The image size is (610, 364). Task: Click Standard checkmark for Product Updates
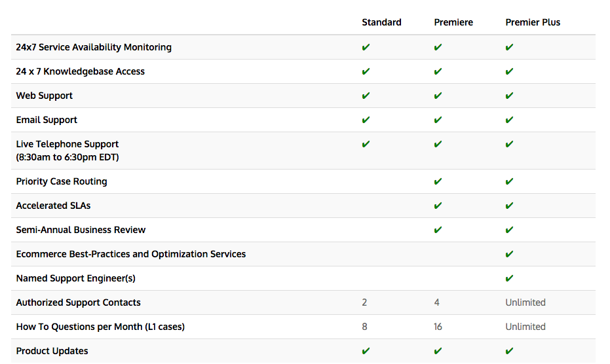[x=366, y=351]
